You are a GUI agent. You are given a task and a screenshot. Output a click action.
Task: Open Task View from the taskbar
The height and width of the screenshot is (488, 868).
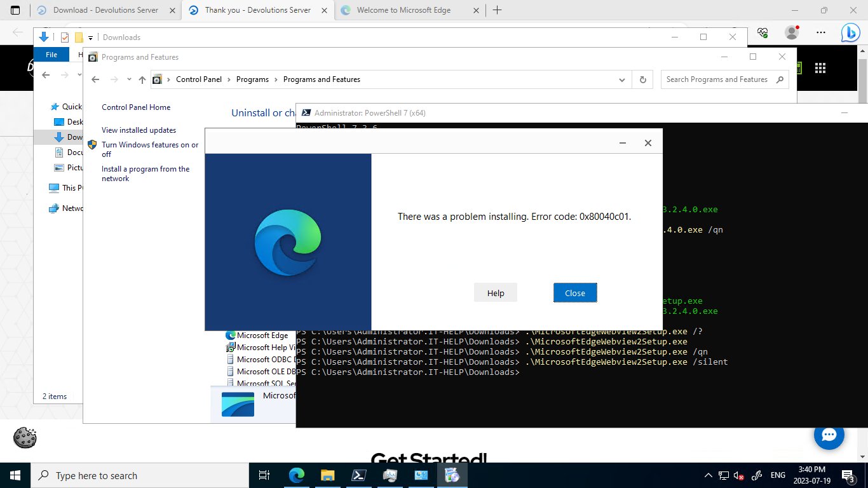[264, 475]
